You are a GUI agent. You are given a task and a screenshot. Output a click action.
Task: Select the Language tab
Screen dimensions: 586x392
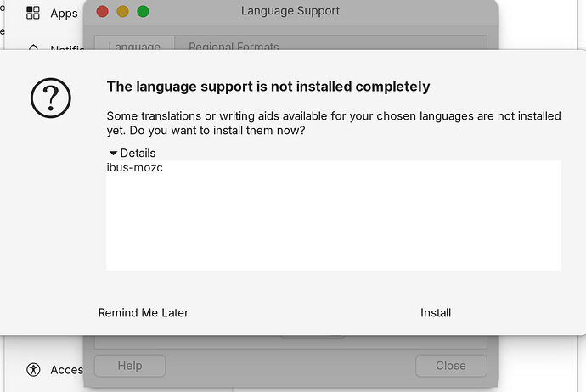click(134, 47)
